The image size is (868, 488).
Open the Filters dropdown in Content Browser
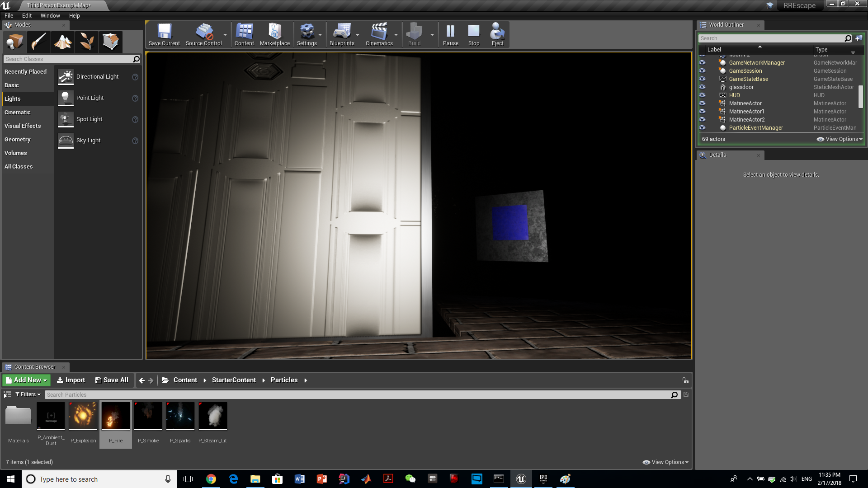point(28,394)
